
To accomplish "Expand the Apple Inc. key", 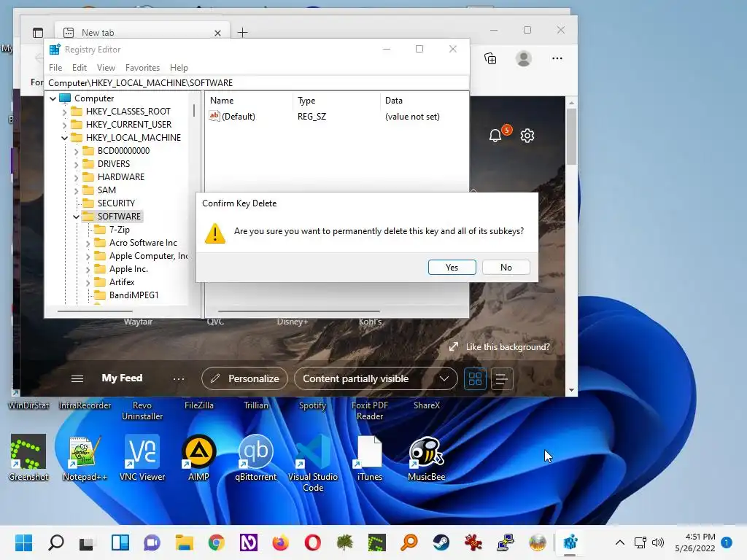I will click(88, 270).
